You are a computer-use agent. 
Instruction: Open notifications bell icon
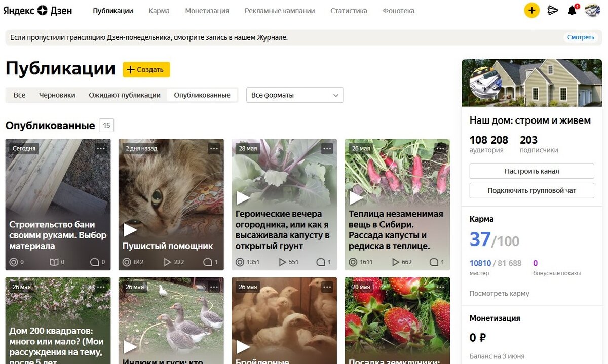coord(573,10)
